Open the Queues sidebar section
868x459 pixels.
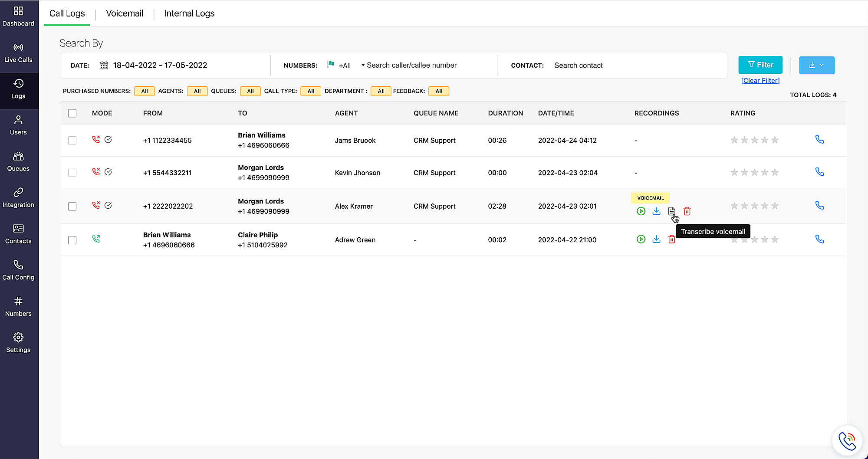(x=18, y=162)
